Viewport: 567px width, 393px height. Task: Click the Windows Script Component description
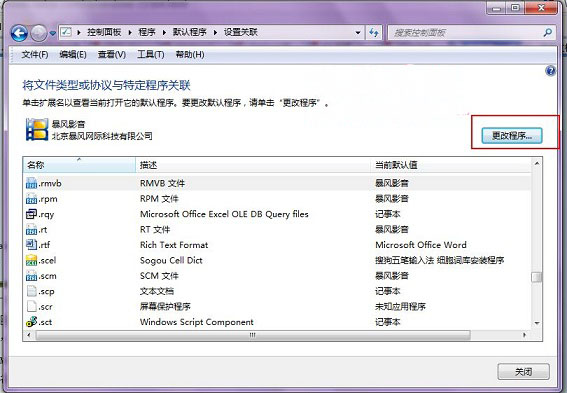[197, 322]
